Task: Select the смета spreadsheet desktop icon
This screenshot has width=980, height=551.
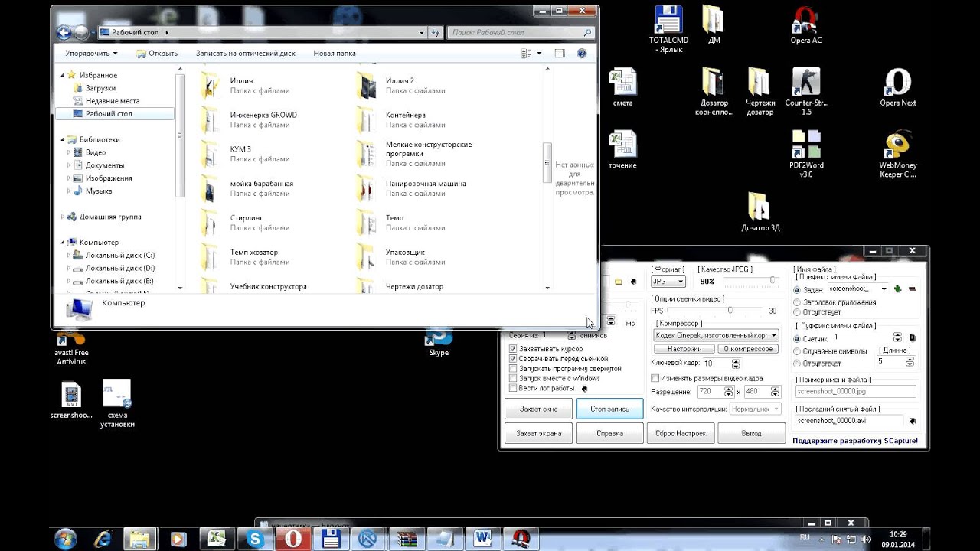Action: tap(622, 87)
